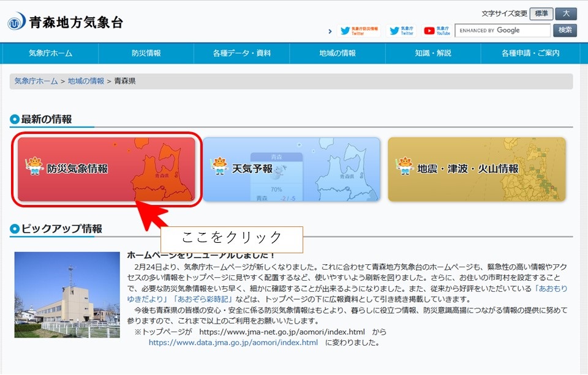Set text size to 大
588x375 pixels.
[566, 13]
